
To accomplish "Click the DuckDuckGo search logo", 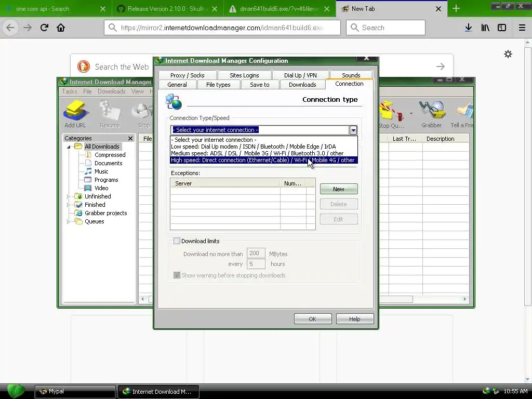I will pos(84,66).
